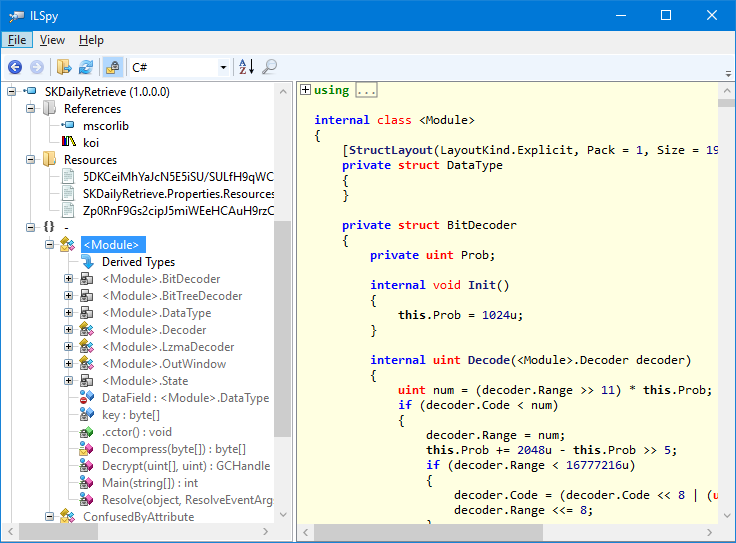Click the Back navigation arrow

click(x=15, y=67)
